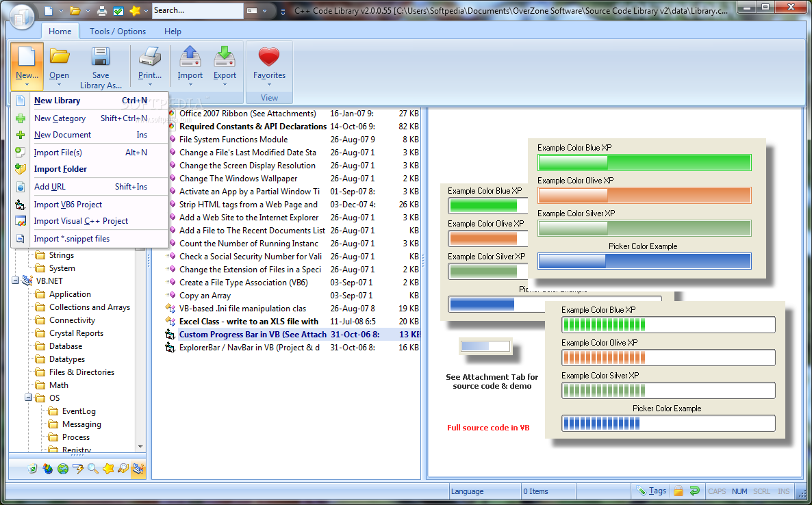Select 'Copy an Array' list row
This screenshot has width=812, height=505.
point(292,296)
